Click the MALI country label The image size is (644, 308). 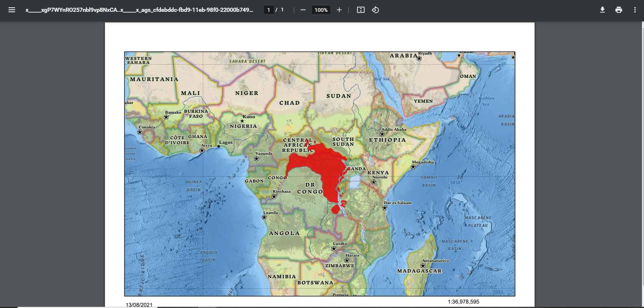coord(190,93)
